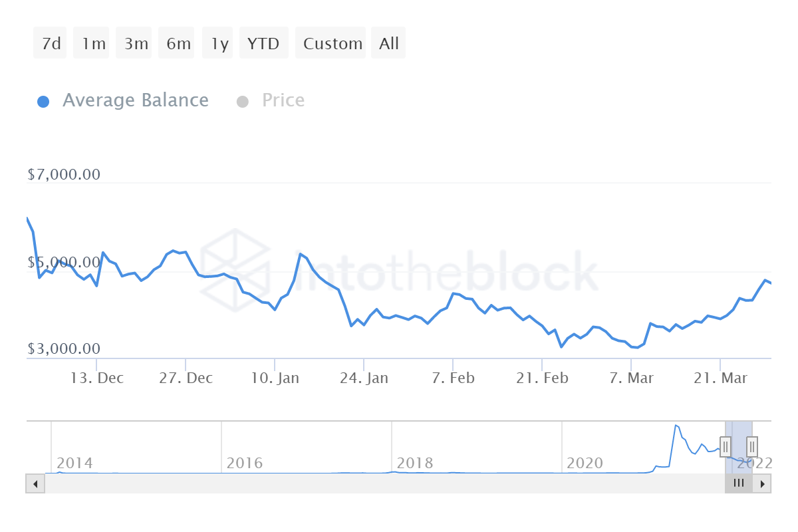Enable the Price data series
The height and width of the screenshot is (532, 798).
tap(283, 100)
